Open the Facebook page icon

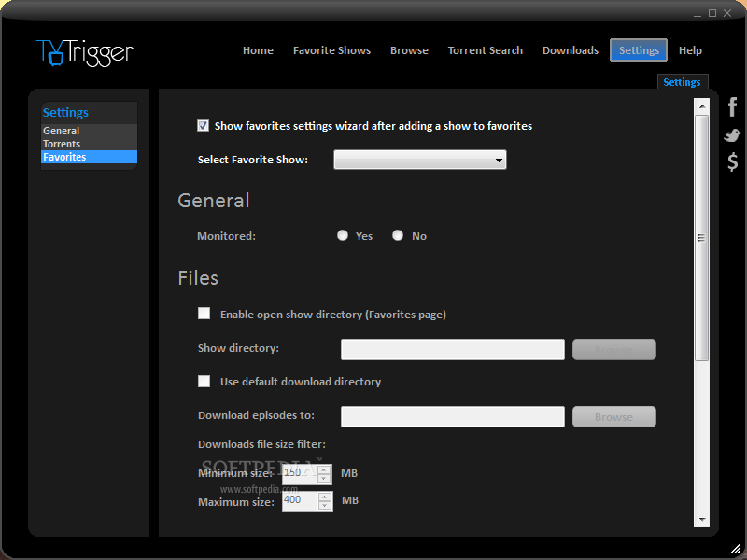pyautogui.click(x=733, y=106)
